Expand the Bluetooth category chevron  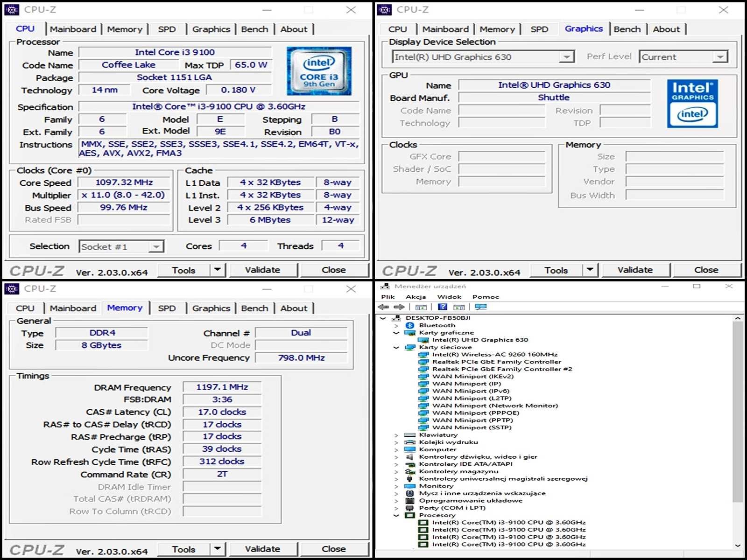396,325
